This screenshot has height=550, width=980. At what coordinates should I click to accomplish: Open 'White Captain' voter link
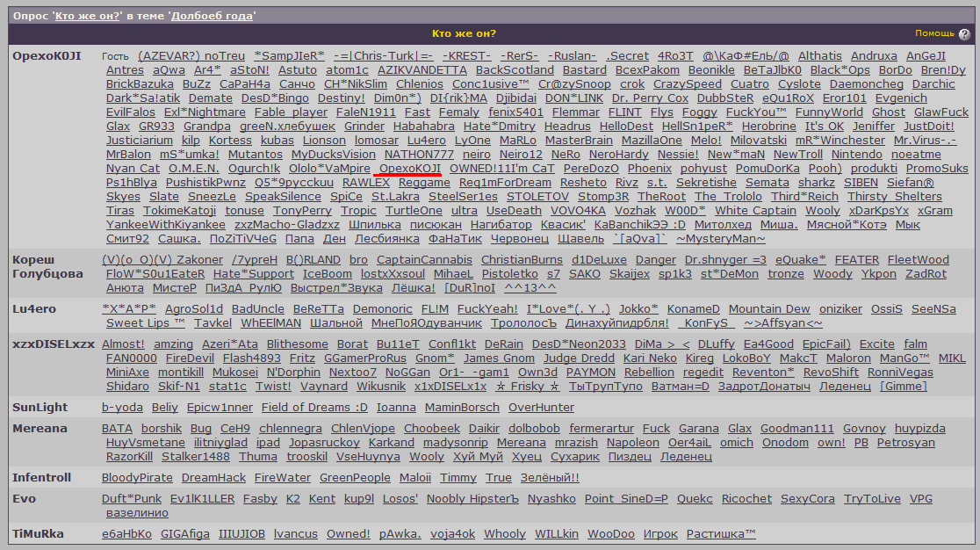[x=755, y=211]
